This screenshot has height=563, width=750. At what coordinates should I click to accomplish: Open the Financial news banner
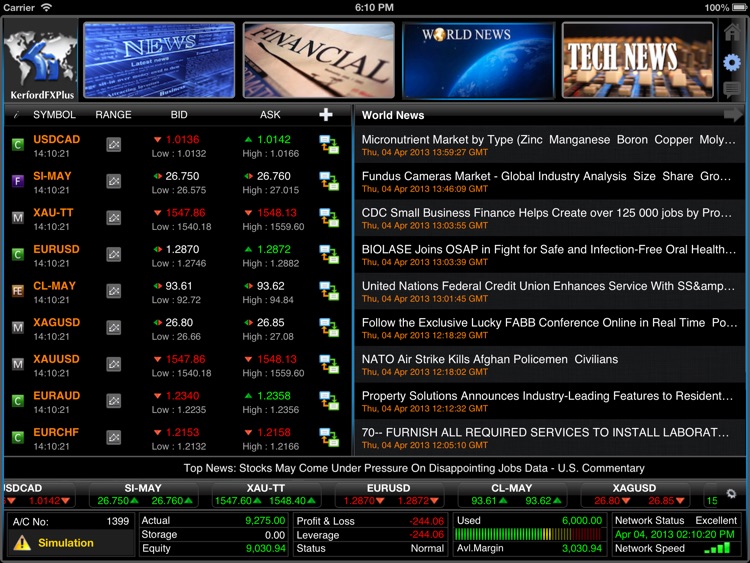[x=319, y=60]
